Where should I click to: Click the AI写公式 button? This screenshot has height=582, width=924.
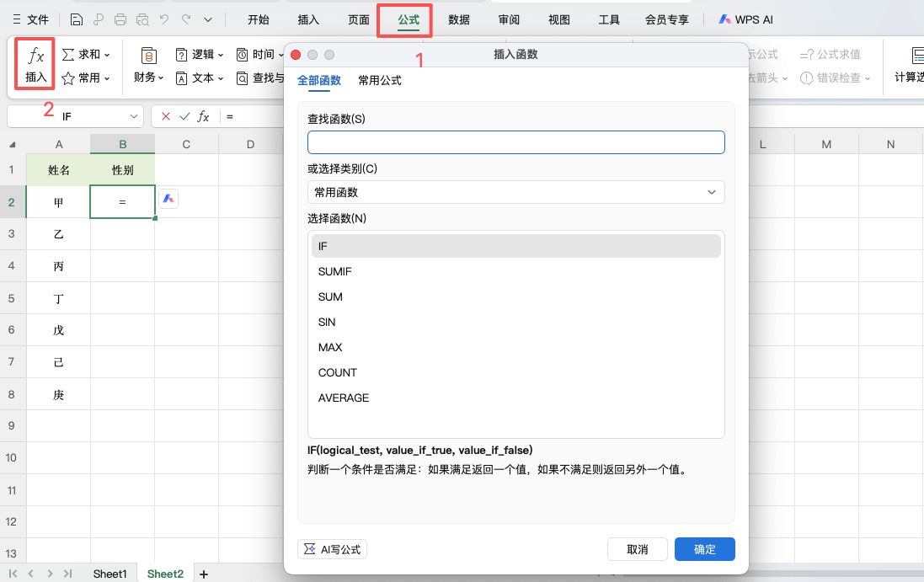click(x=332, y=548)
